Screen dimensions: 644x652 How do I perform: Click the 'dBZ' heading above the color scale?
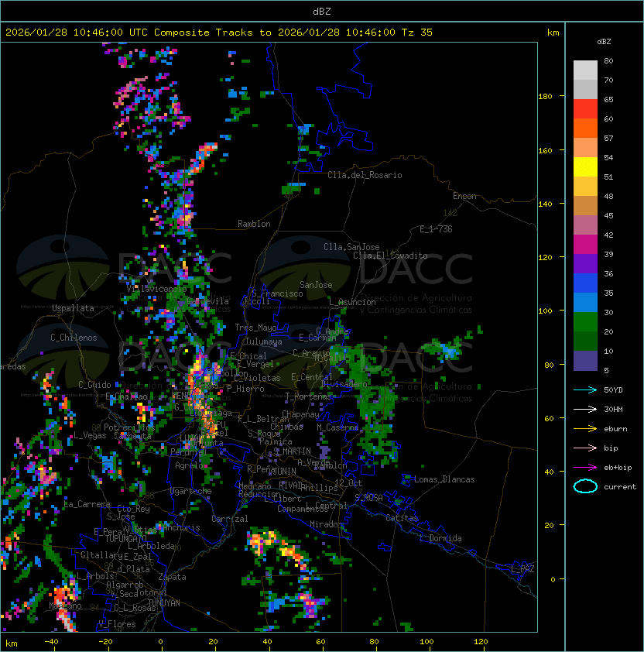coord(604,42)
